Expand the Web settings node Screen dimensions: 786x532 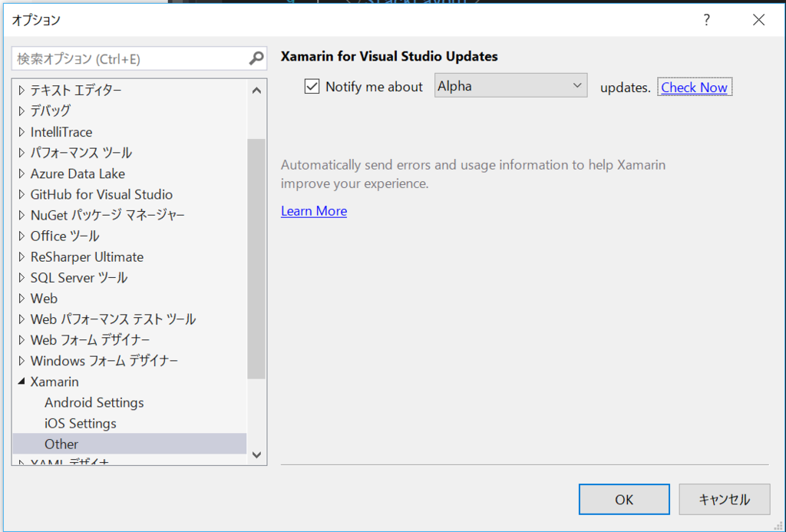tap(20, 298)
